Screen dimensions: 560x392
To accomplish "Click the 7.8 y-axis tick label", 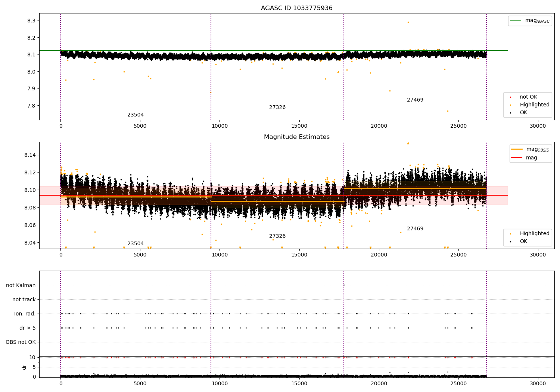I will coord(31,106).
